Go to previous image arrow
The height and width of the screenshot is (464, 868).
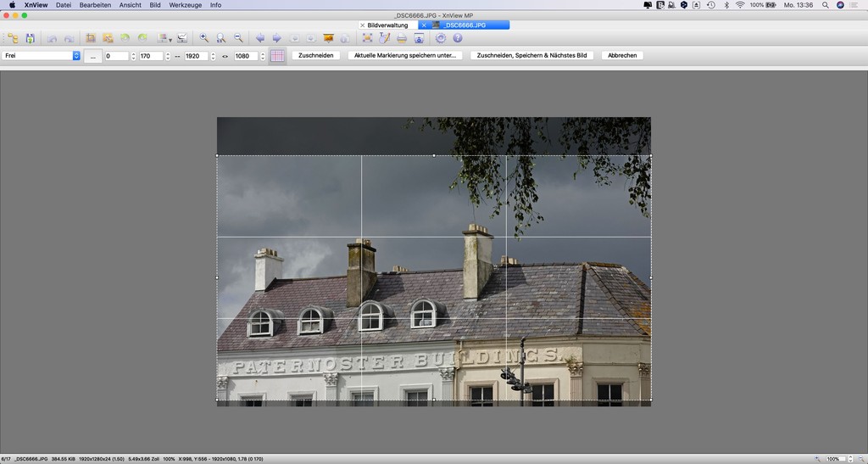pyautogui.click(x=260, y=38)
